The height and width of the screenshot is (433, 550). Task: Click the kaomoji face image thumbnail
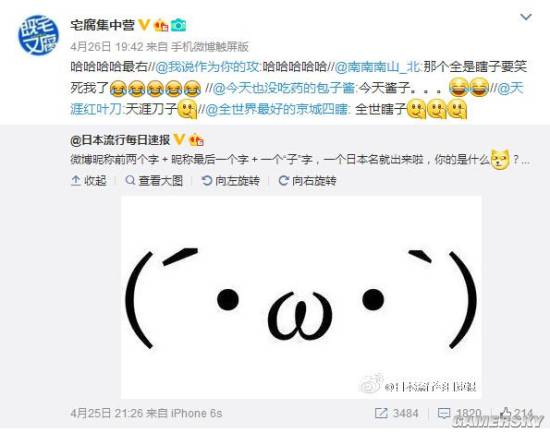click(301, 297)
